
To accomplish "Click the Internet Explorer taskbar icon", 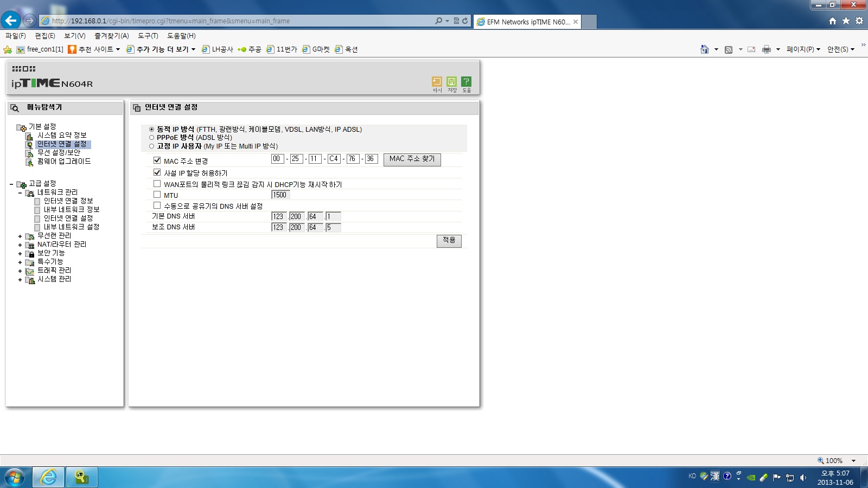I will click(48, 477).
